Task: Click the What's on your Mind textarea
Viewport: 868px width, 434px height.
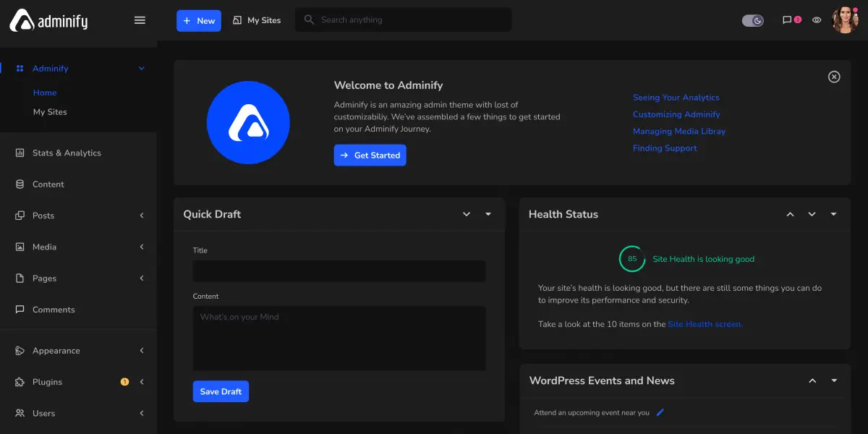Action: coord(339,339)
